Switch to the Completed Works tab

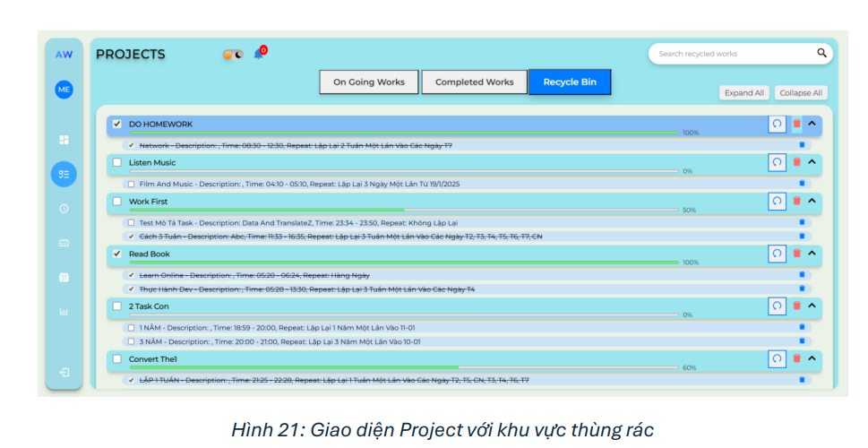475,82
